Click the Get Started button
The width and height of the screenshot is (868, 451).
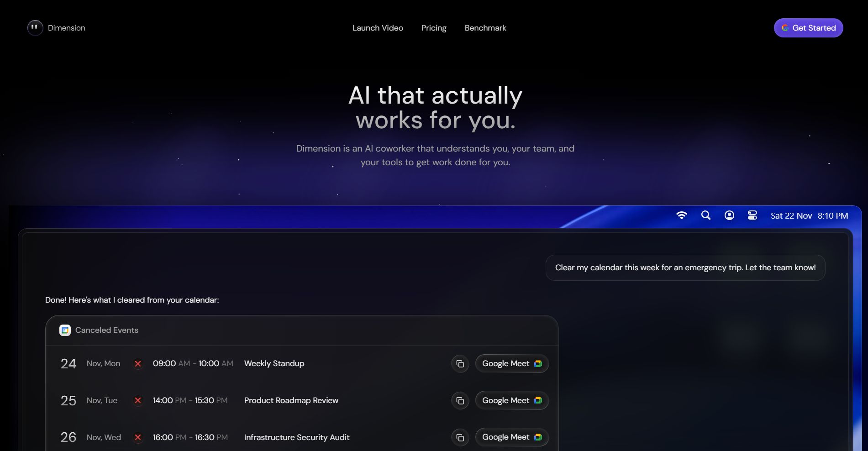(808, 28)
